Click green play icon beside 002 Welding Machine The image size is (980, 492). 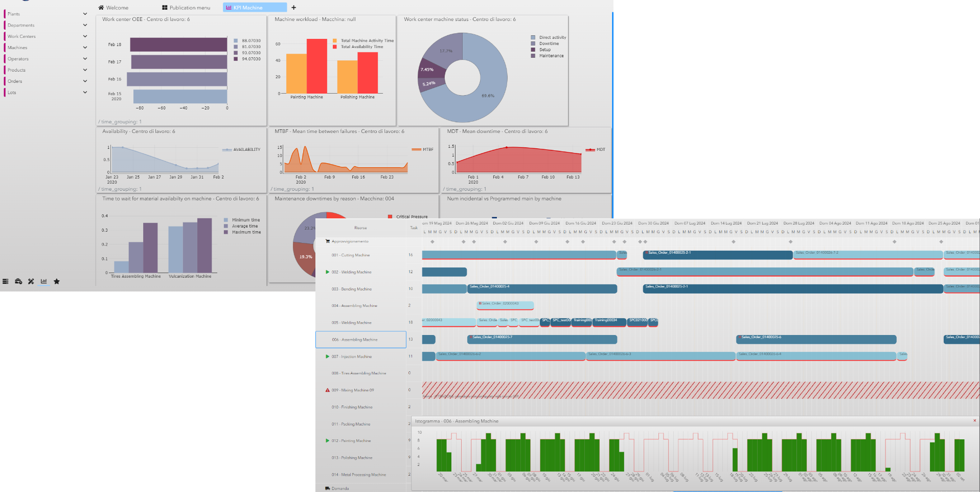click(x=327, y=272)
